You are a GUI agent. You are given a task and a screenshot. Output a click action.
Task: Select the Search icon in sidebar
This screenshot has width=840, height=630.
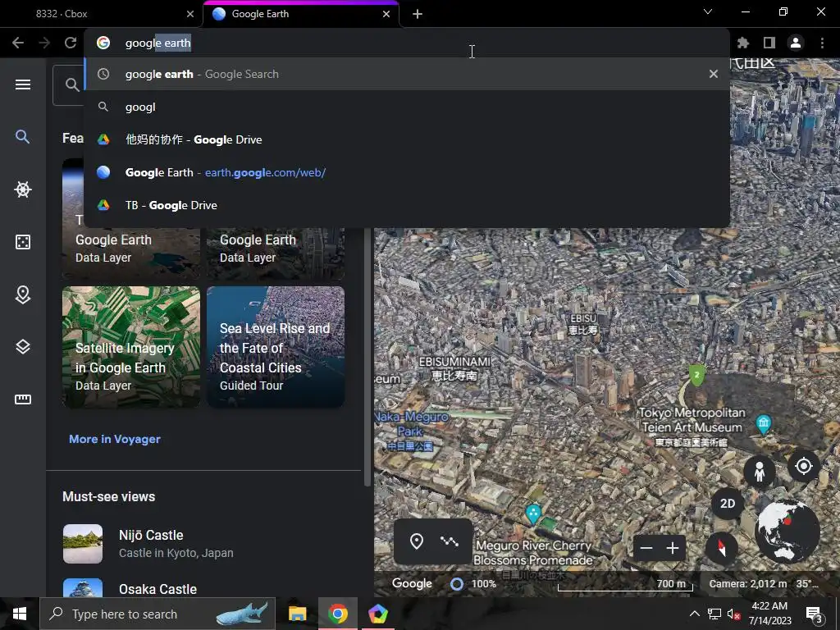click(22, 137)
